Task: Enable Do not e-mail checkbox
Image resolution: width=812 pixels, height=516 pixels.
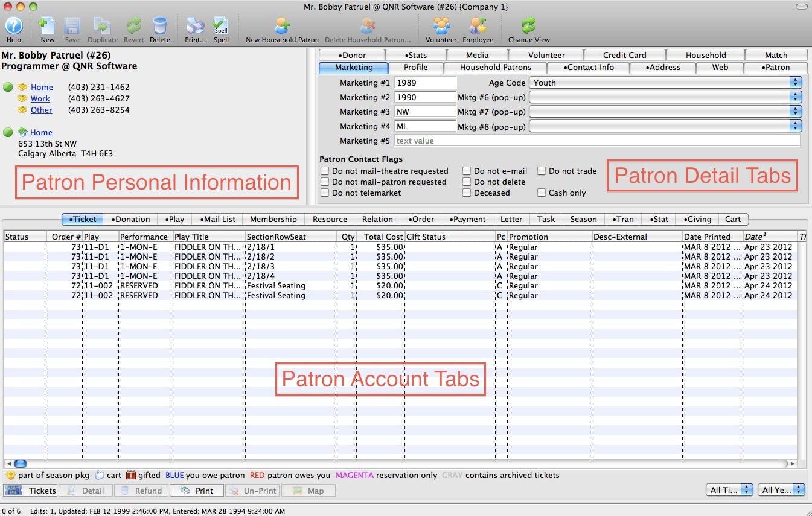Action: point(467,171)
